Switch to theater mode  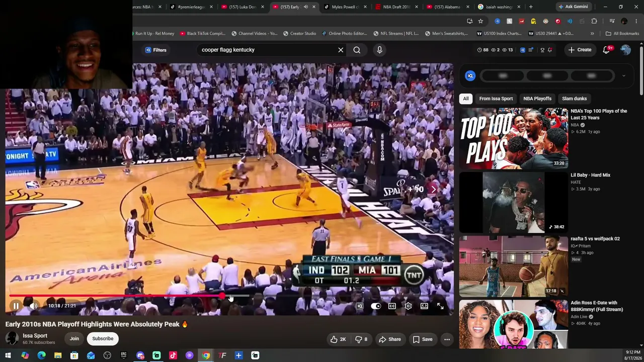(x=424, y=306)
